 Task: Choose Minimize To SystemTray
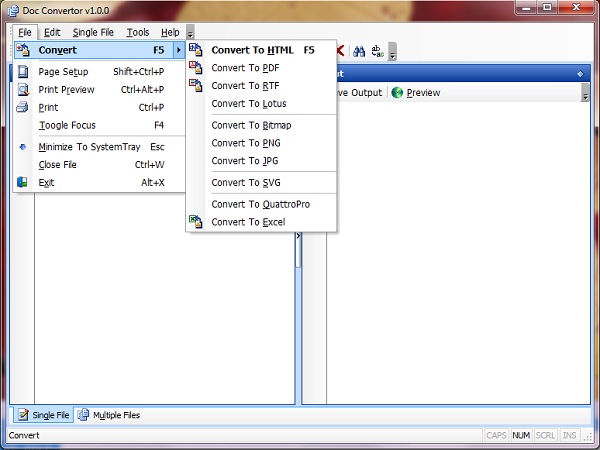[x=99, y=147]
